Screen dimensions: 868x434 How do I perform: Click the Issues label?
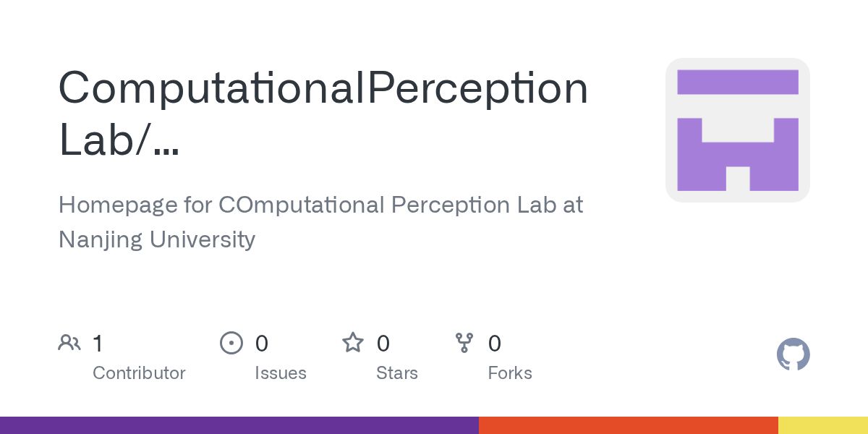tap(281, 373)
